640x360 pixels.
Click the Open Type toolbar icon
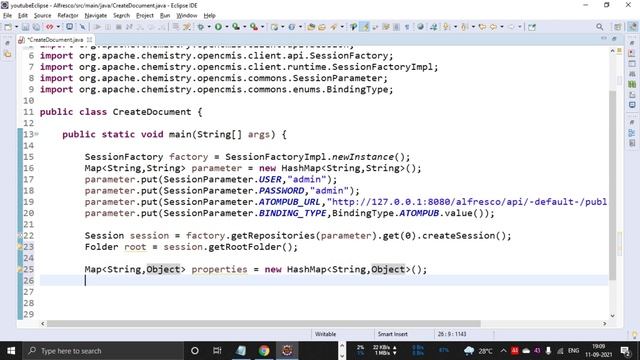point(311,27)
